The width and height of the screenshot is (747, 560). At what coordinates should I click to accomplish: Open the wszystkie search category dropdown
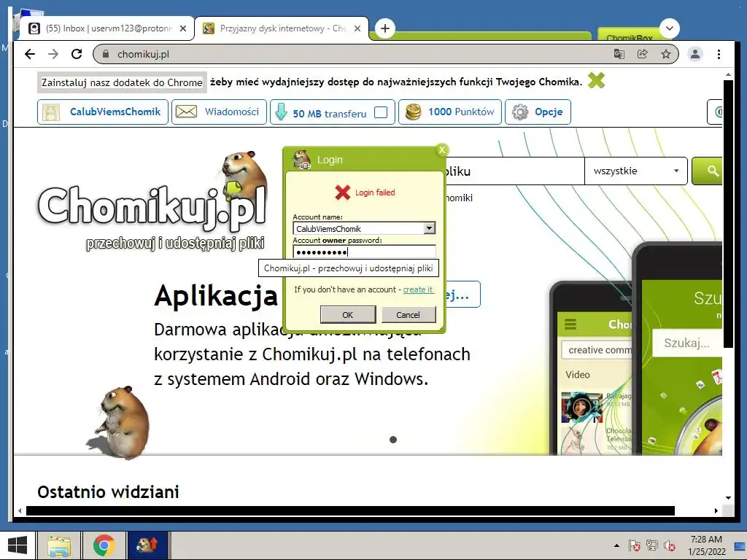click(635, 171)
